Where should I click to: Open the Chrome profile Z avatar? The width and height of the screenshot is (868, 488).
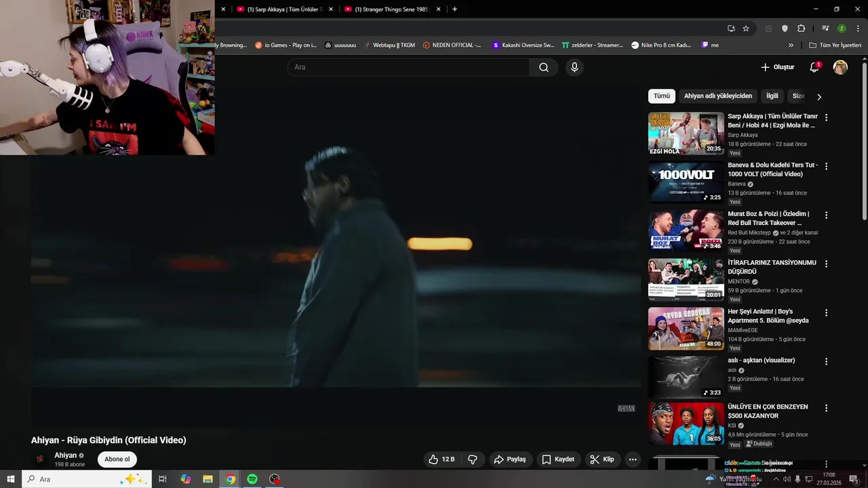842,28
